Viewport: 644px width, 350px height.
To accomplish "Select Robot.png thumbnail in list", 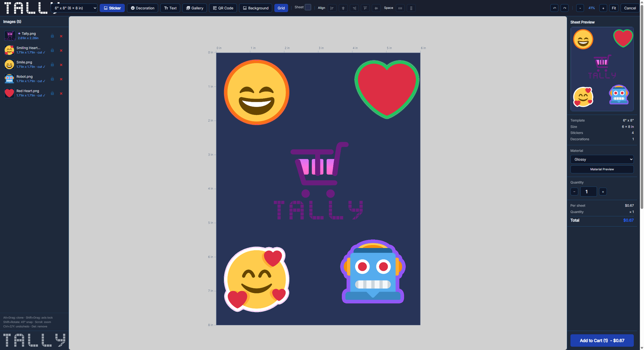I will click(x=9, y=79).
